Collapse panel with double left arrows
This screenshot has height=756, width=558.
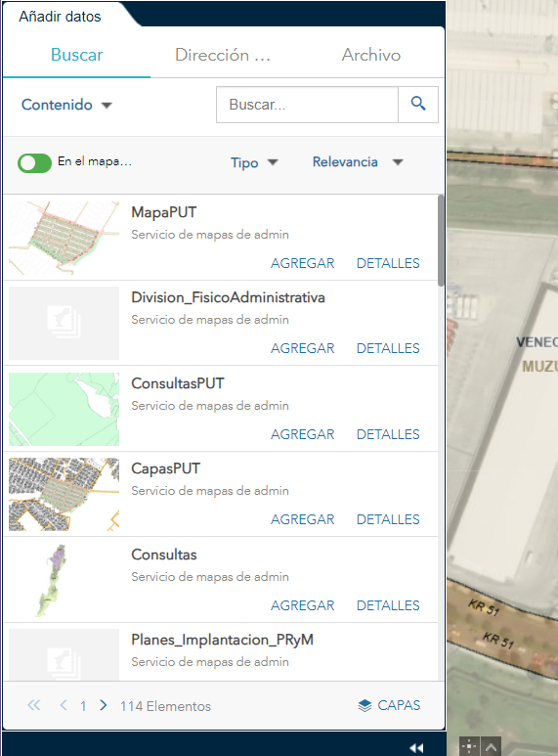tap(416, 748)
